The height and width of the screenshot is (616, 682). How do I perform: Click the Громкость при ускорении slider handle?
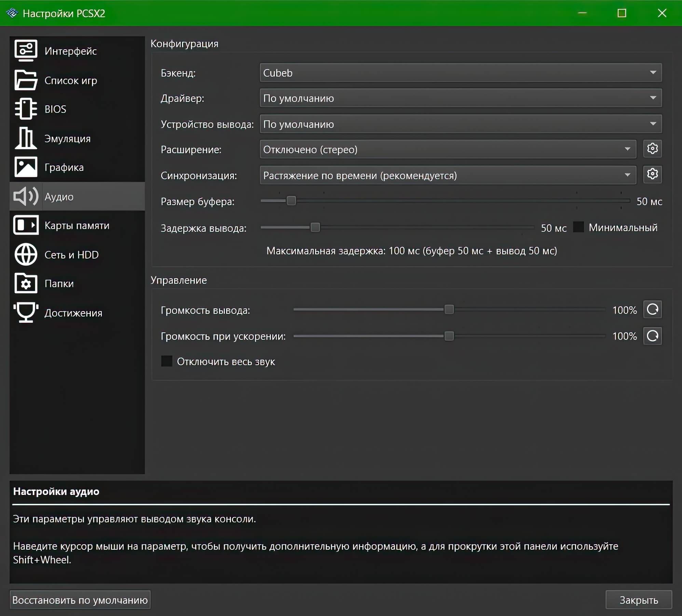pyautogui.click(x=449, y=336)
